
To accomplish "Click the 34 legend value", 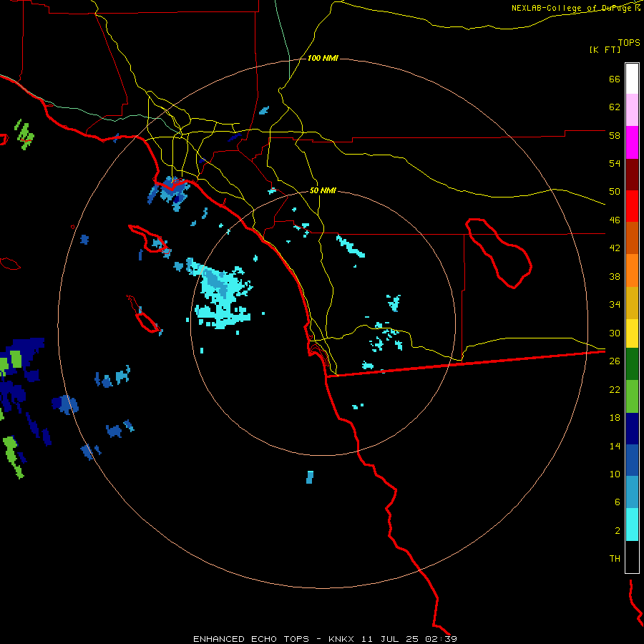I will 615,305.
